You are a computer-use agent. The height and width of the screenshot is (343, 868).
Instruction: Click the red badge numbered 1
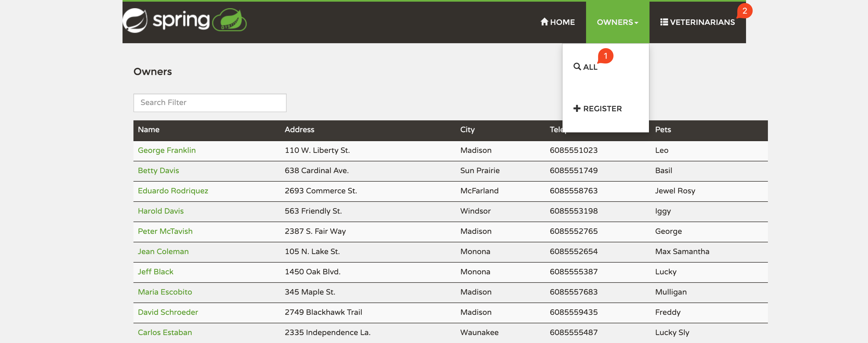tap(605, 56)
